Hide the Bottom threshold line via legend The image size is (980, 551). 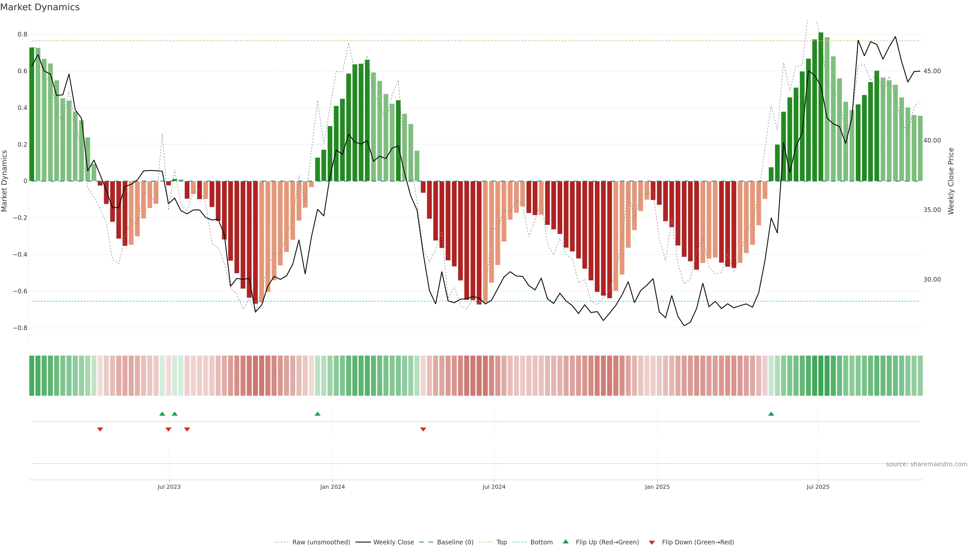tap(541, 542)
